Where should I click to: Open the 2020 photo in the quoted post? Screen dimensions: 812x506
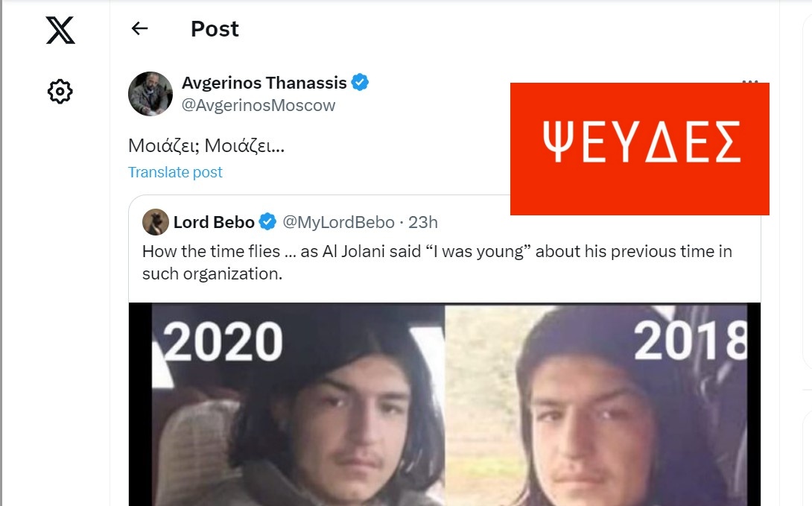pos(298,405)
